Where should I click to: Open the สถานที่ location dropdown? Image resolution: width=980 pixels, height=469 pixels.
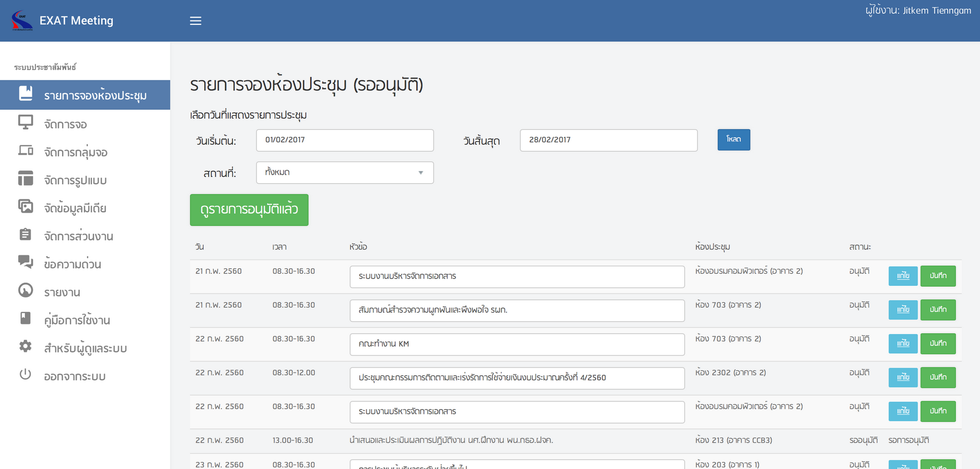click(345, 173)
